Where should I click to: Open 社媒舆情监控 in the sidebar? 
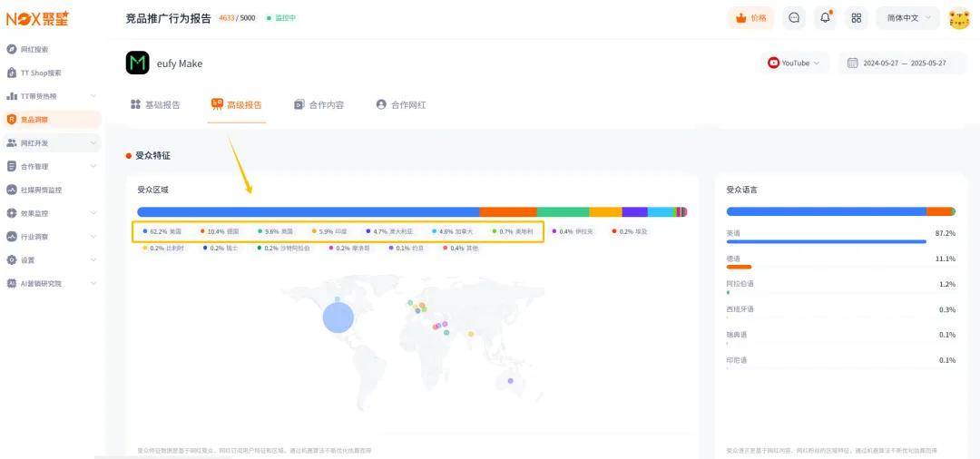[41, 190]
